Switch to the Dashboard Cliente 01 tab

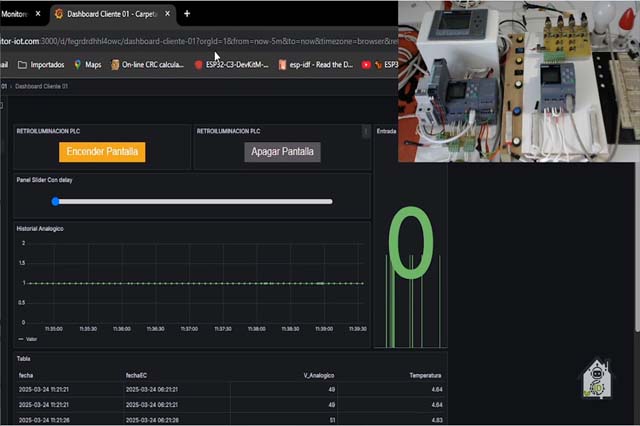[x=110, y=14]
